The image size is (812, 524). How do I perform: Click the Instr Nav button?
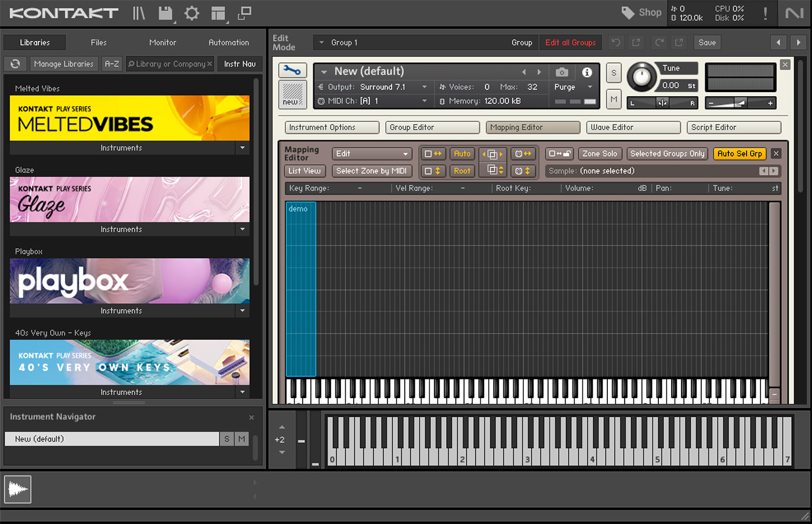click(x=240, y=64)
